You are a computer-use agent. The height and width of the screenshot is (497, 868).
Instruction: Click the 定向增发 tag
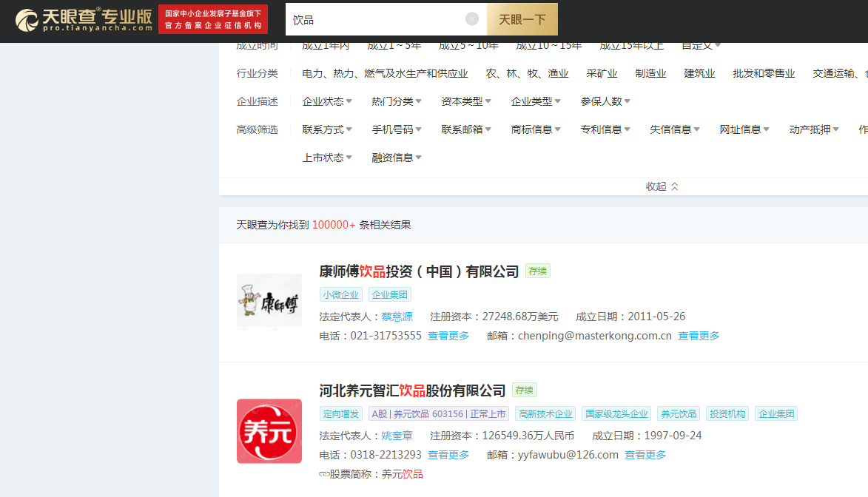[340, 413]
